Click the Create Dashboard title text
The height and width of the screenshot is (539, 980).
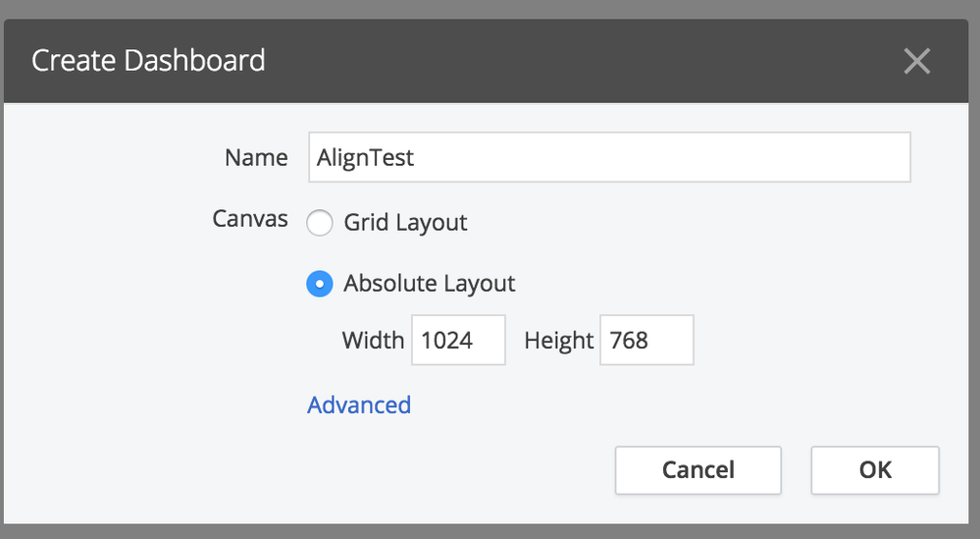coord(148,61)
